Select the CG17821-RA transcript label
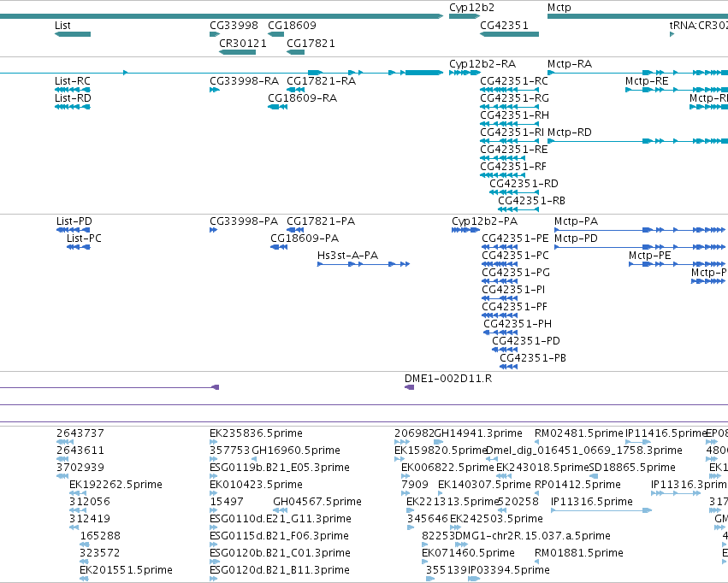 tap(322, 80)
